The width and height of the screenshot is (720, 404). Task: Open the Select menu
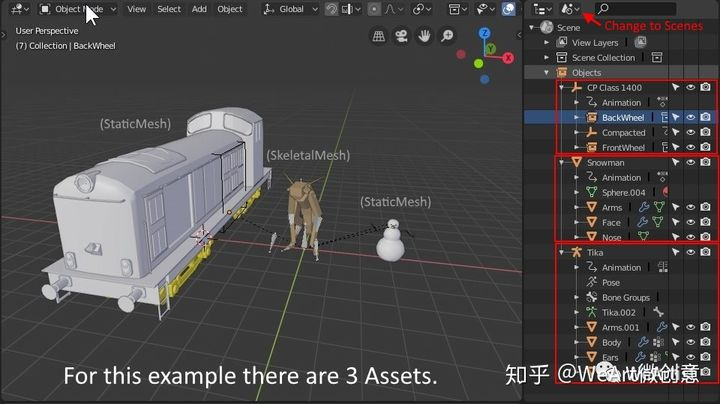click(169, 9)
